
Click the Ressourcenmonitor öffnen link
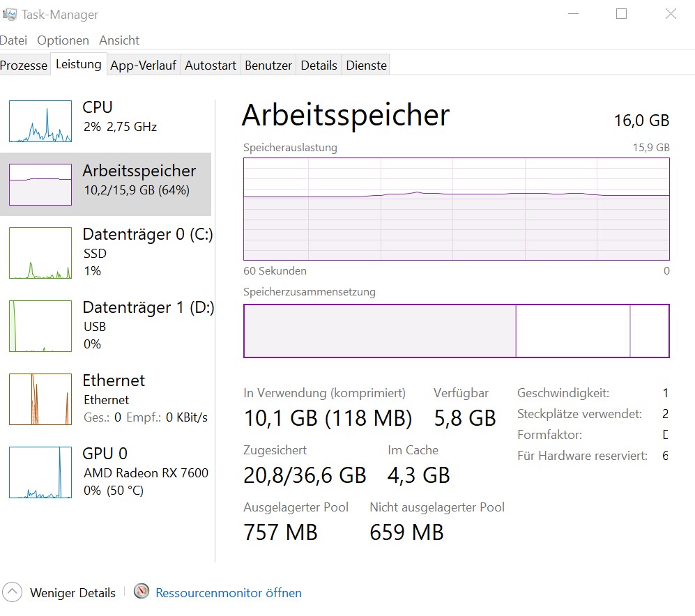pyautogui.click(x=229, y=593)
